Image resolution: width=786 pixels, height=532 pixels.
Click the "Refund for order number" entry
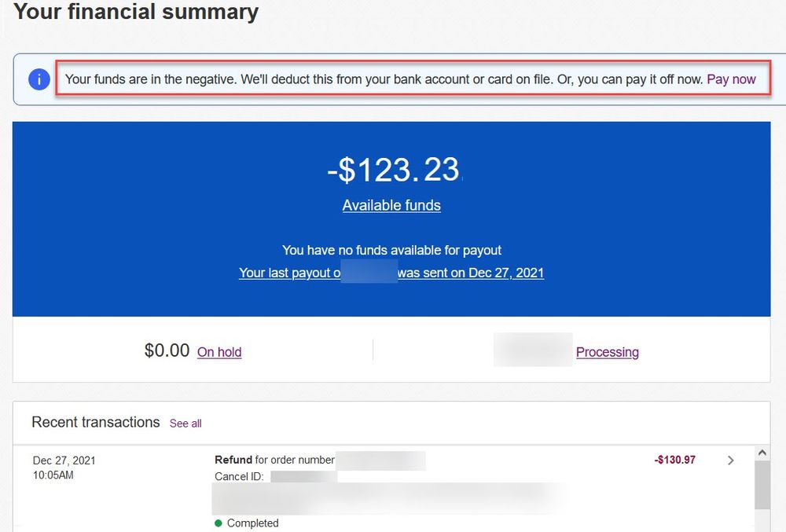275,460
